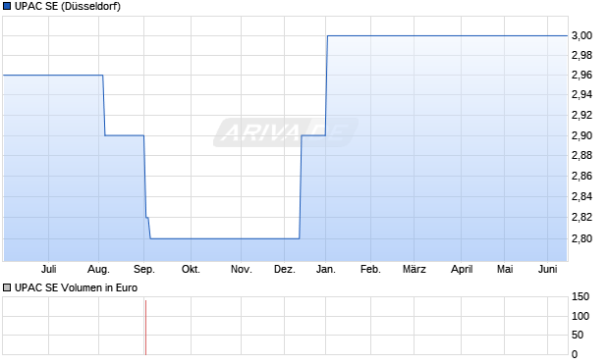Click the 'Mai' axis label
Screen dimensions: 609x364
pyautogui.click(x=505, y=269)
